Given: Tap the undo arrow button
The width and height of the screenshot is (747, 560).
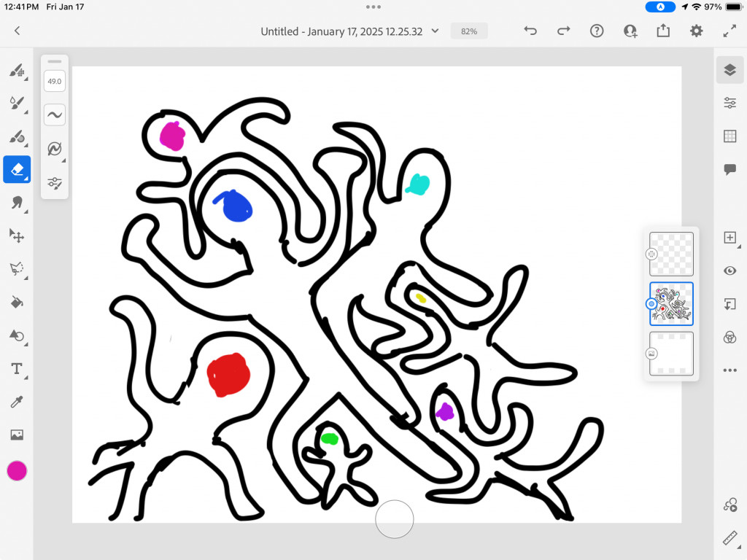Looking at the screenshot, I should tap(530, 31).
